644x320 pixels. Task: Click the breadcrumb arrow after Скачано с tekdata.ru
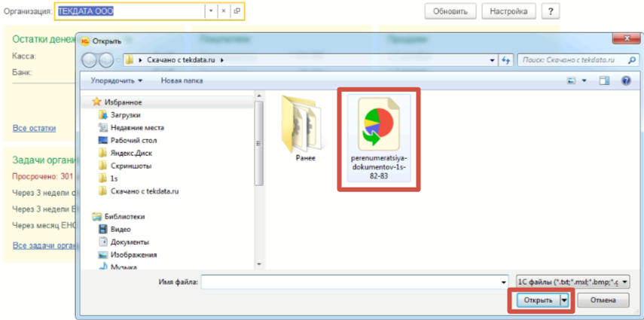coord(222,60)
